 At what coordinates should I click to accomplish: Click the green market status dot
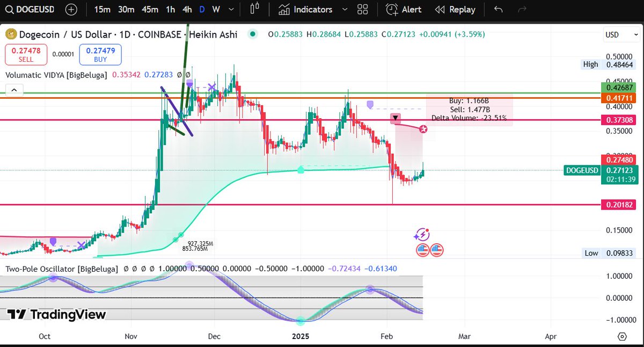tap(252, 34)
